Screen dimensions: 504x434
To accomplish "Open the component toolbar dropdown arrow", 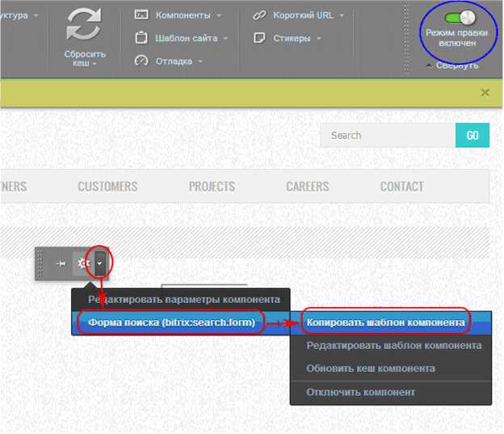I will (99, 263).
